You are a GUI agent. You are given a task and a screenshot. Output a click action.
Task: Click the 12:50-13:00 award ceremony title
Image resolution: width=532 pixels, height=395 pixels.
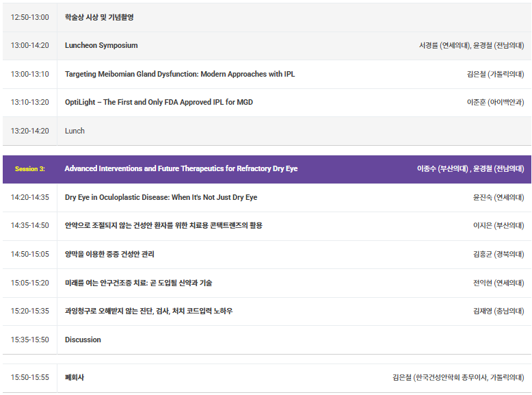[99, 17]
